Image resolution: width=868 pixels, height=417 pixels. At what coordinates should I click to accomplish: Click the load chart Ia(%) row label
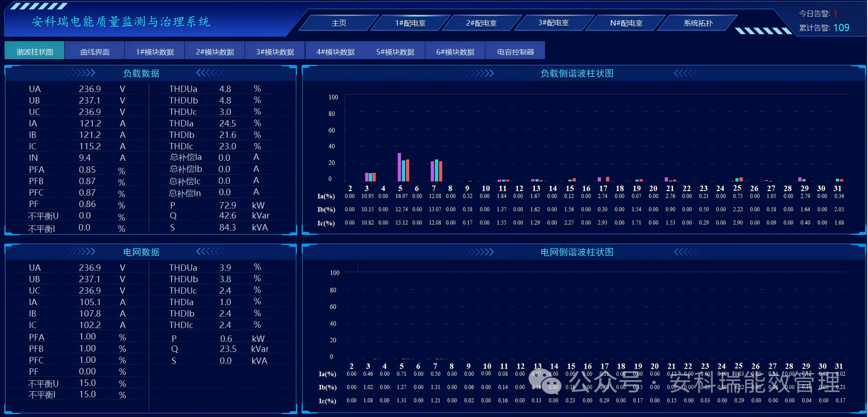pos(326,196)
